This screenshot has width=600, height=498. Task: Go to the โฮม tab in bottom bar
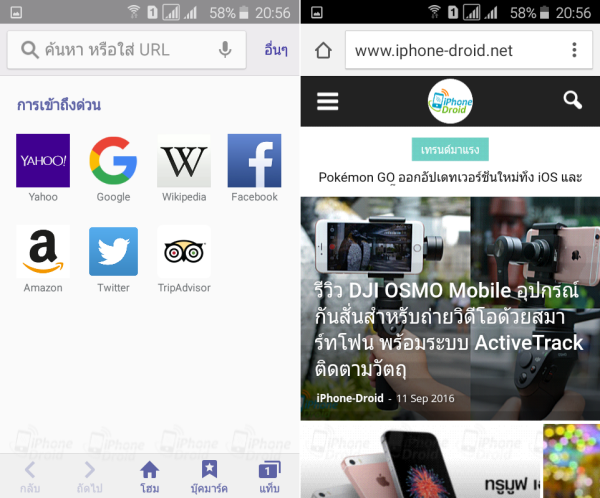pos(149,476)
